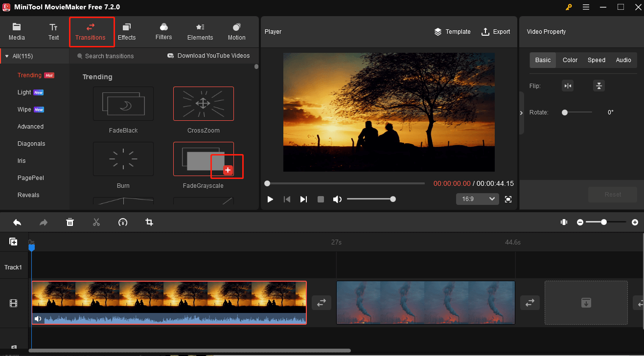Click the player progress bar
The height and width of the screenshot is (356, 644).
345,183
